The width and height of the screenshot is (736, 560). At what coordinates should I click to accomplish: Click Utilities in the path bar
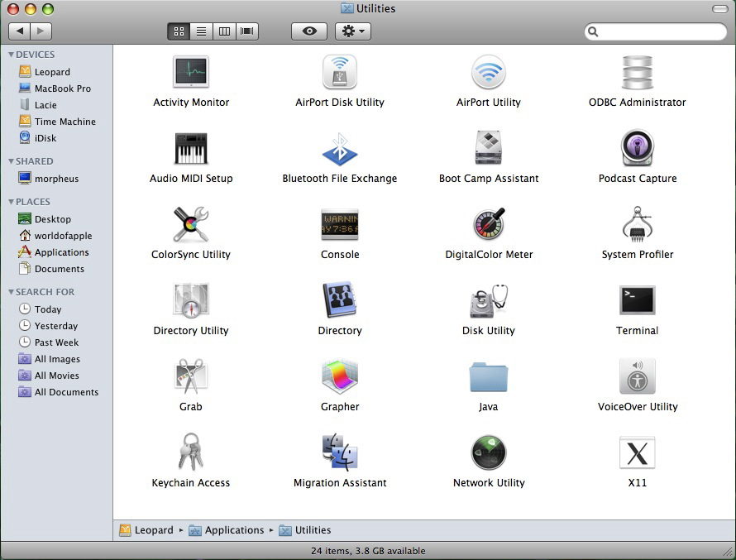tap(305, 530)
